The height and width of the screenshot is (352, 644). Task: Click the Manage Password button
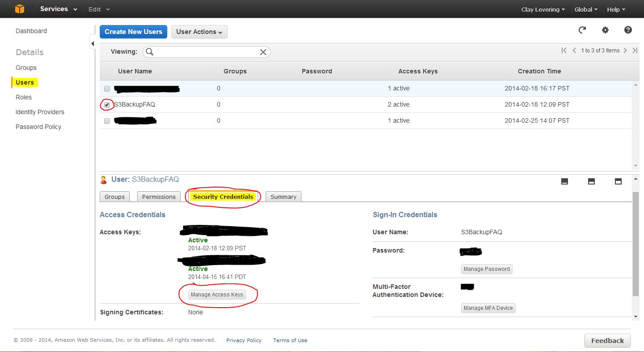click(487, 269)
